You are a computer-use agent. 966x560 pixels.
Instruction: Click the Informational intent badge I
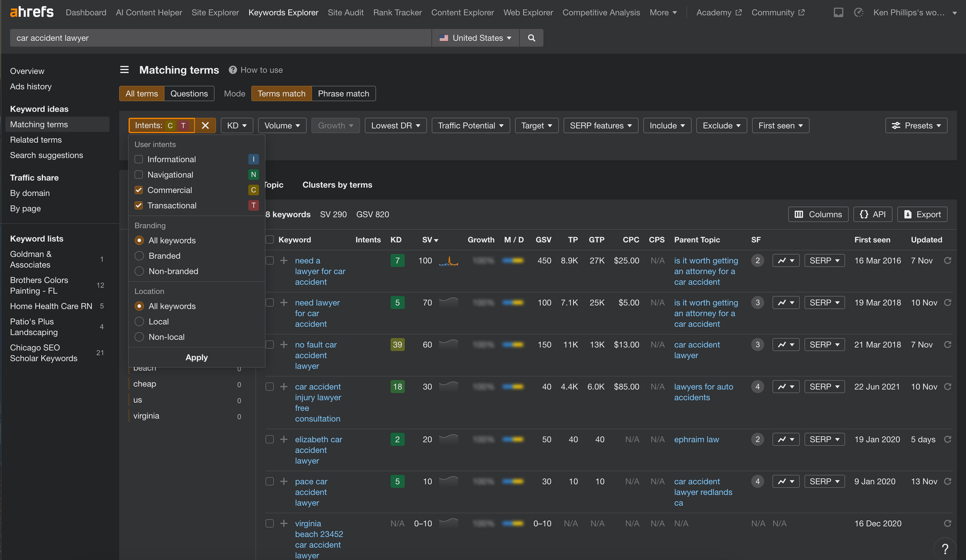pyautogui.click(x=254, y=159)
